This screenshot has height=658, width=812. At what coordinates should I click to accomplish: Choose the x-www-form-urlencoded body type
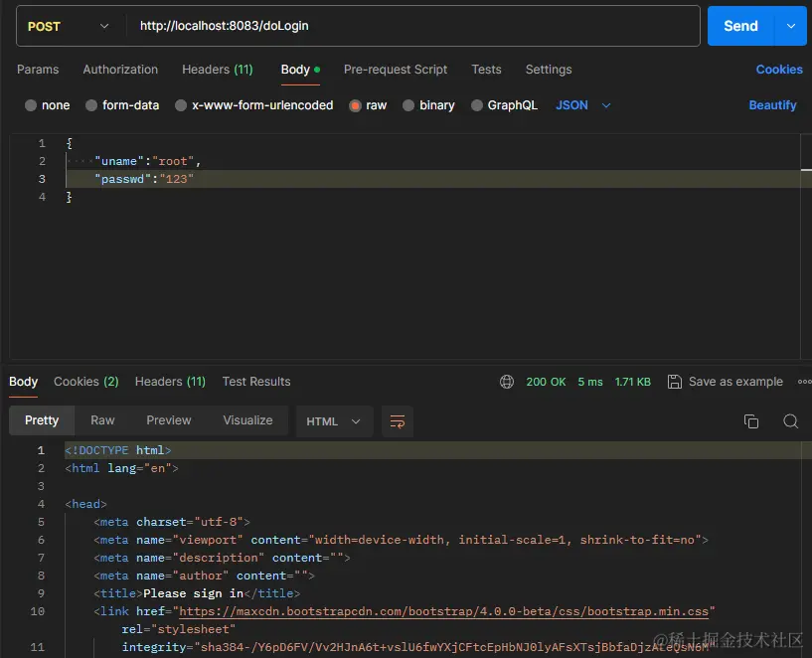click(181, 105)
